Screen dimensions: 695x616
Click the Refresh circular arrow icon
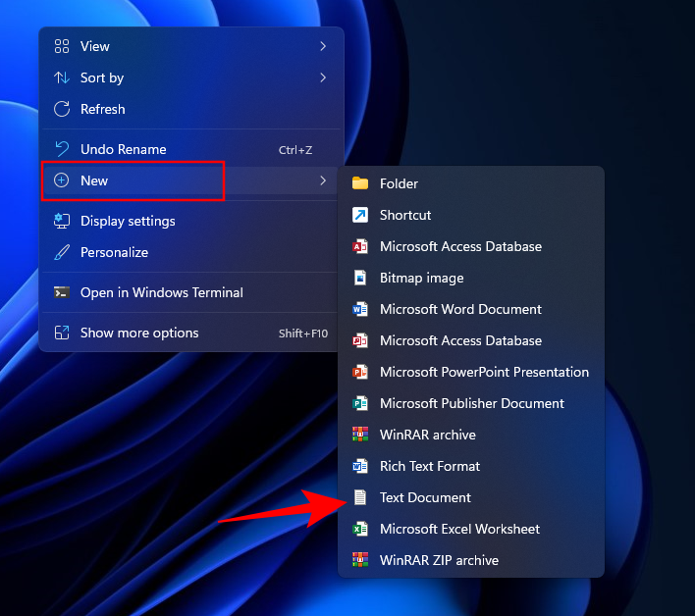pyautogui.click(x=62, y=109)
